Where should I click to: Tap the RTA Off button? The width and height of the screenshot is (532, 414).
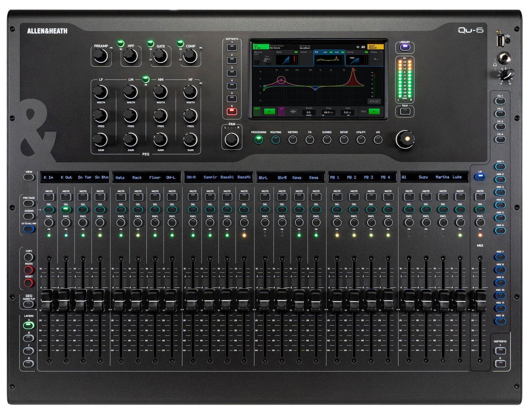pyautogui.click(x=374, y=101)
